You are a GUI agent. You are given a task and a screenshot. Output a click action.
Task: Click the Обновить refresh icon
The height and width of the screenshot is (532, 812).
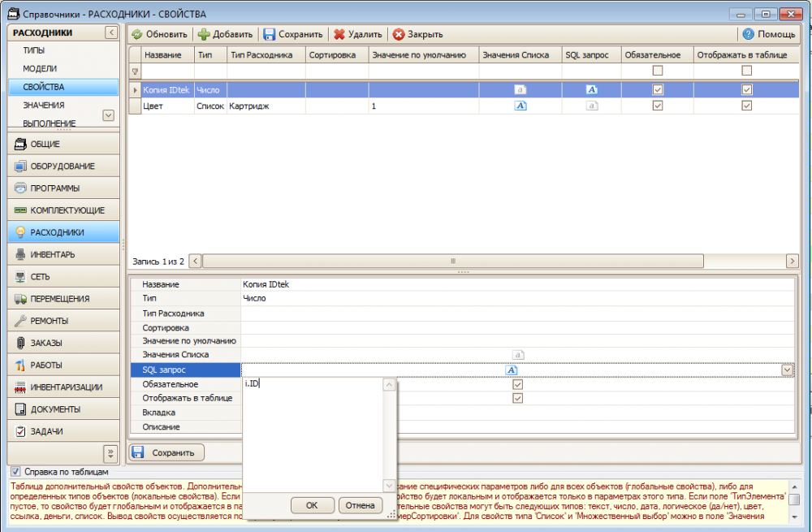[x=136, y=35]
